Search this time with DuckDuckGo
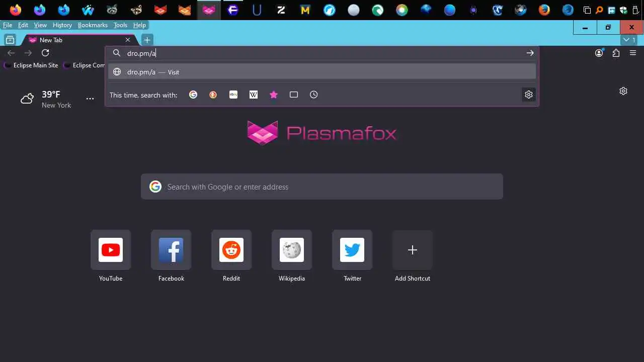This screenshot has height=362, width=644. point(213,95)
